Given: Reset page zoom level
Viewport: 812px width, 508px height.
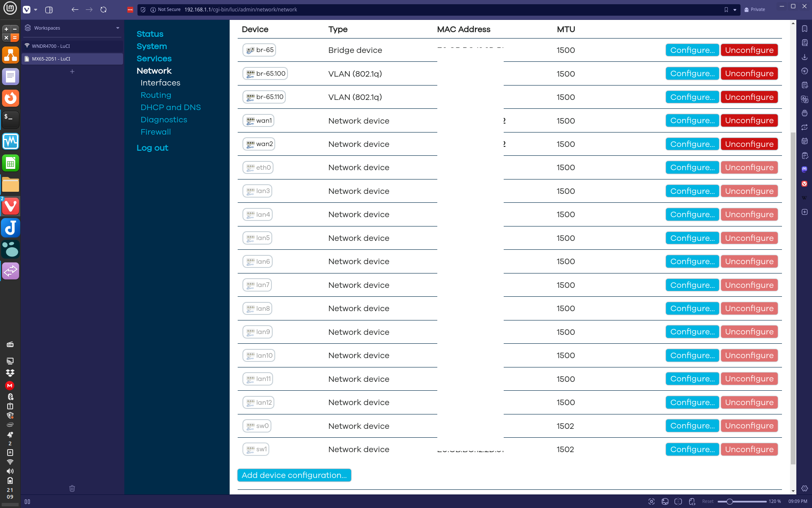Looking at the screenshot, I should [708, 501].
